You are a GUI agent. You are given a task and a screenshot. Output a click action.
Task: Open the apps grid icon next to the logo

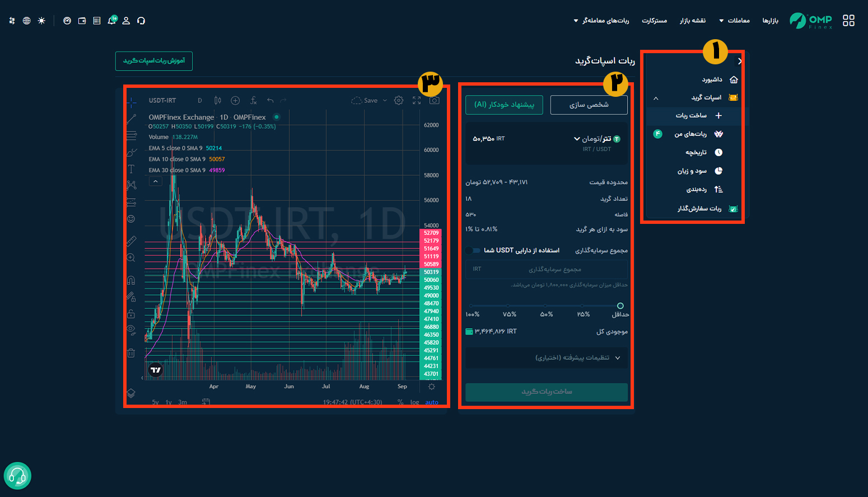848,21
